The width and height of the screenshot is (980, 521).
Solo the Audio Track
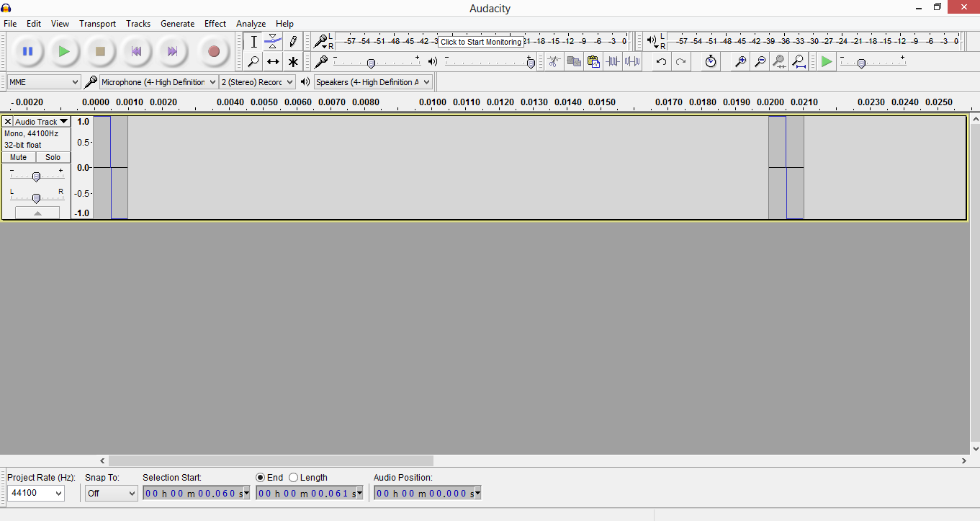click(x=53, y=157)
